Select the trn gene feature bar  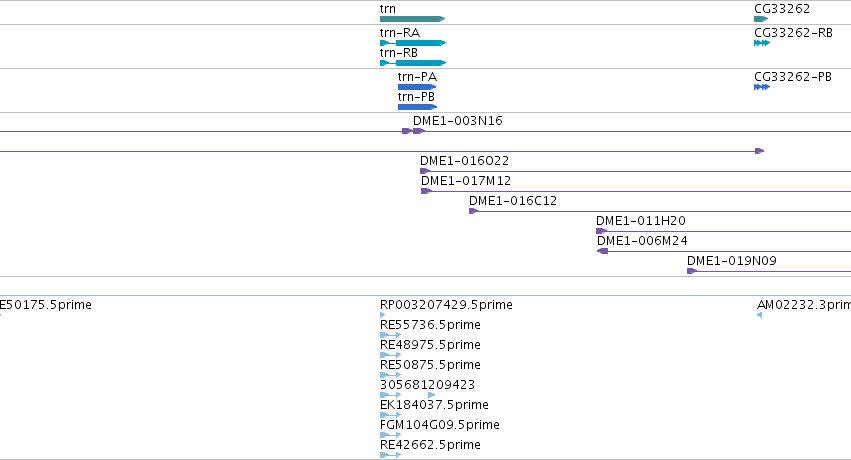coord(412,19)
